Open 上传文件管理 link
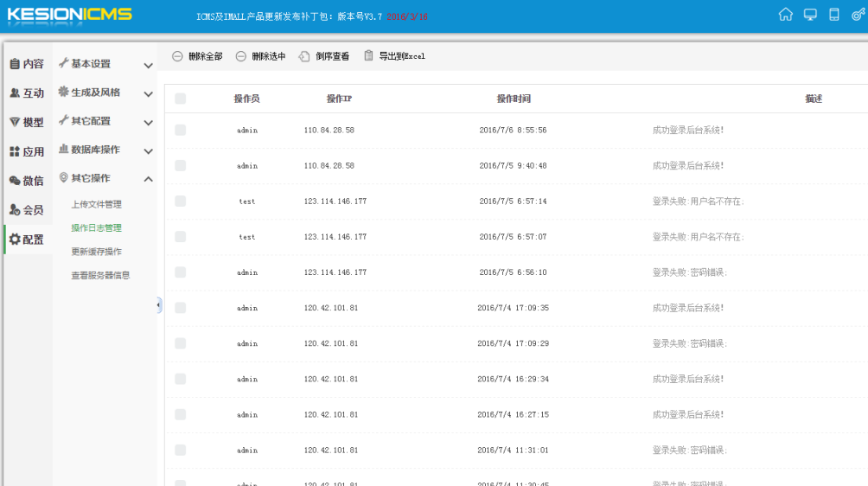Screen dimensions: 868x486 [x=96, y=205]
